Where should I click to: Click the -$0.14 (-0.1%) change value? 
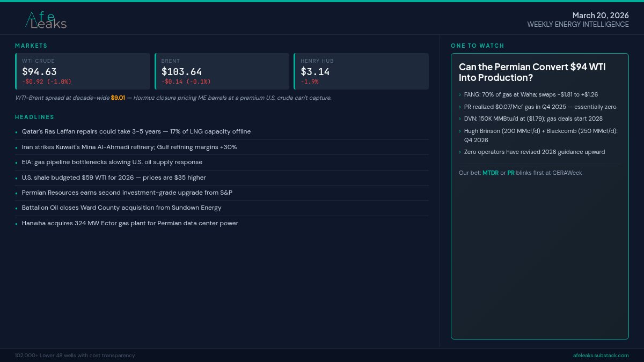coord(186,82)
